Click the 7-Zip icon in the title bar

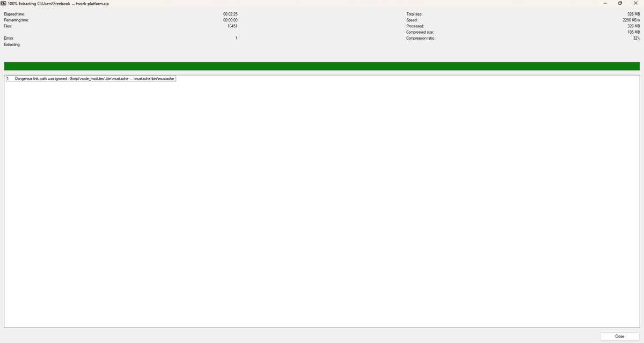(4, 4)
